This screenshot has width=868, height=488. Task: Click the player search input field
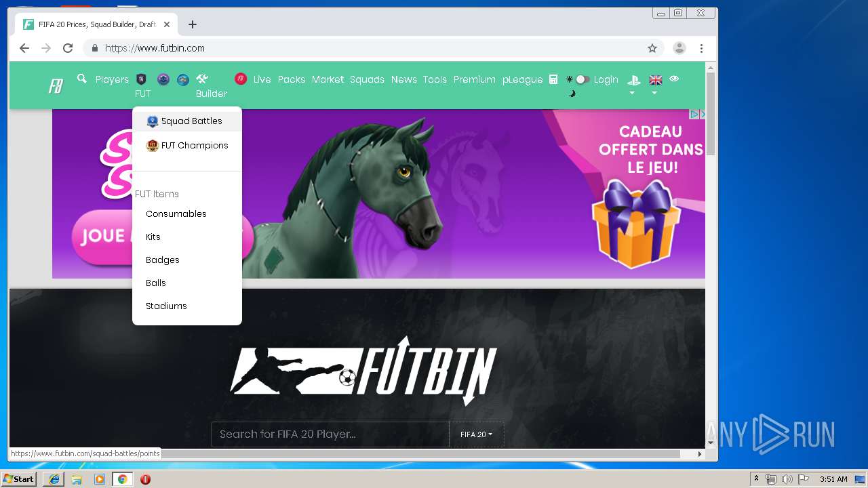tap(330, 434)
